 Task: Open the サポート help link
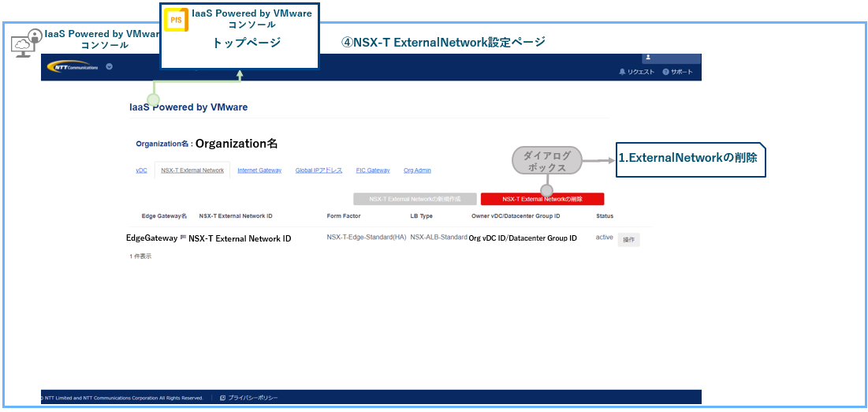[677, 72]
